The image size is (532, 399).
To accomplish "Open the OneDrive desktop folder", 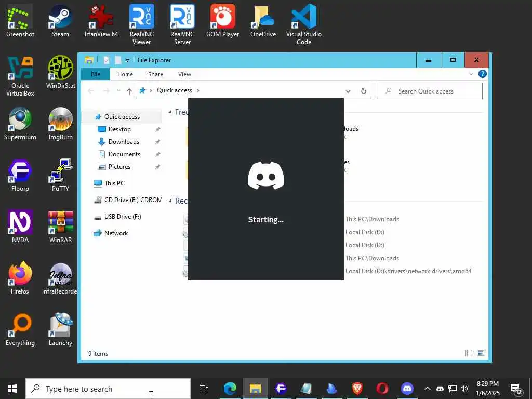I will [263, 20].
